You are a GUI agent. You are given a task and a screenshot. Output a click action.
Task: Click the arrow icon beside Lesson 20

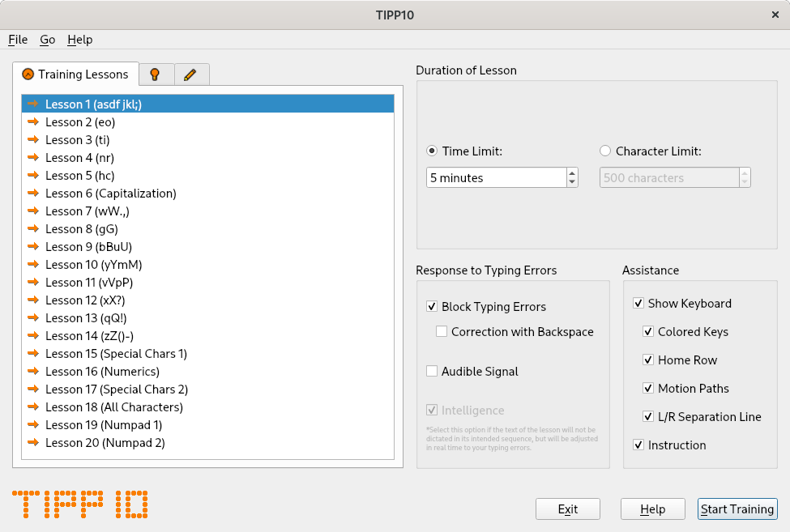coord(32,443)
